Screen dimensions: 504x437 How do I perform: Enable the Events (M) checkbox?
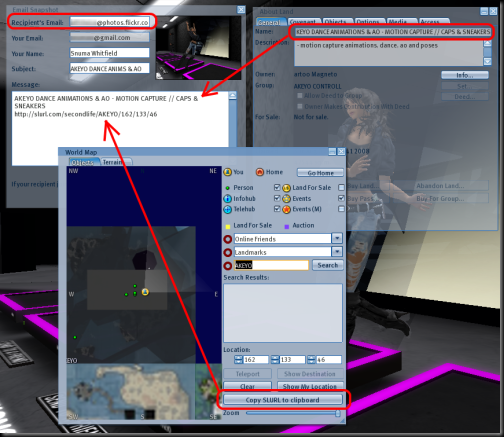click(x=341, y=209)
